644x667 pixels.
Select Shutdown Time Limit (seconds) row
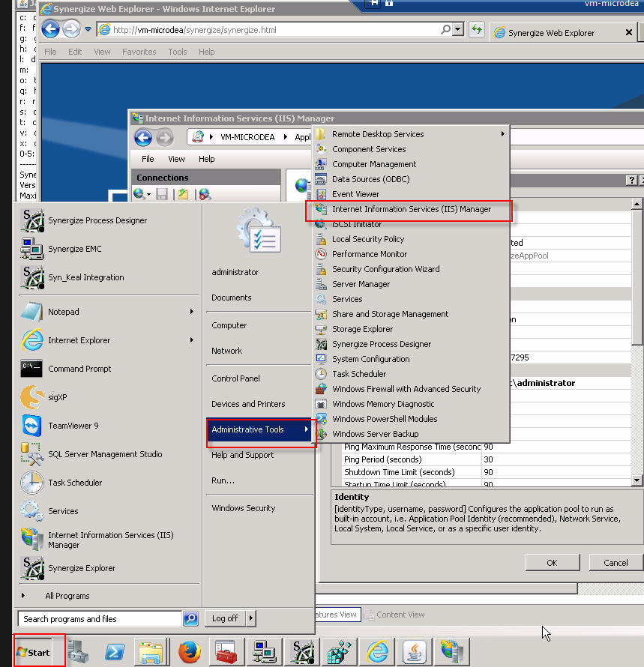[486, 472]
